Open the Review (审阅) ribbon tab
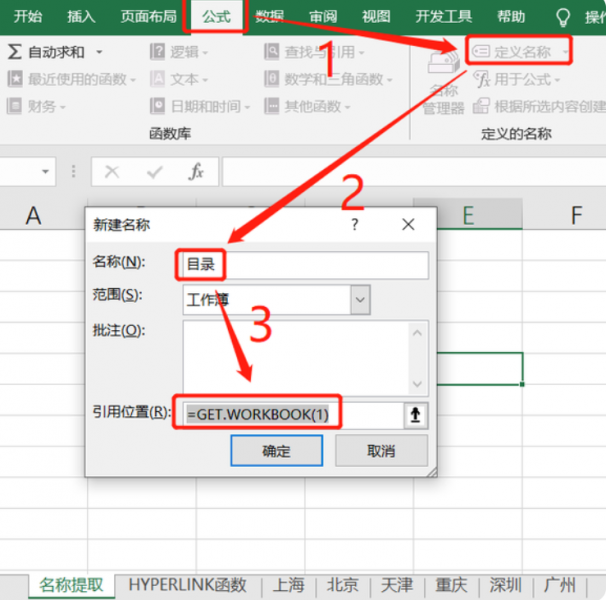This screenshot has height=600, width=606. point(323,17)
